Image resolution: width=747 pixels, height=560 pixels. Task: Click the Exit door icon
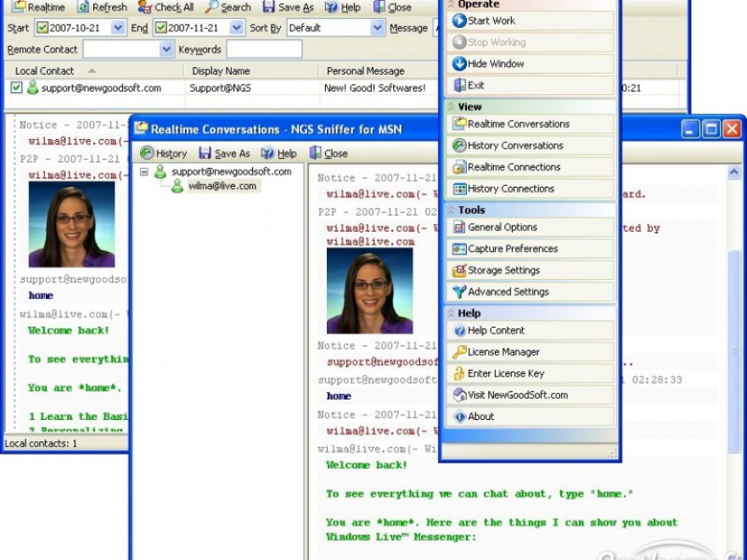pos(459,85)
